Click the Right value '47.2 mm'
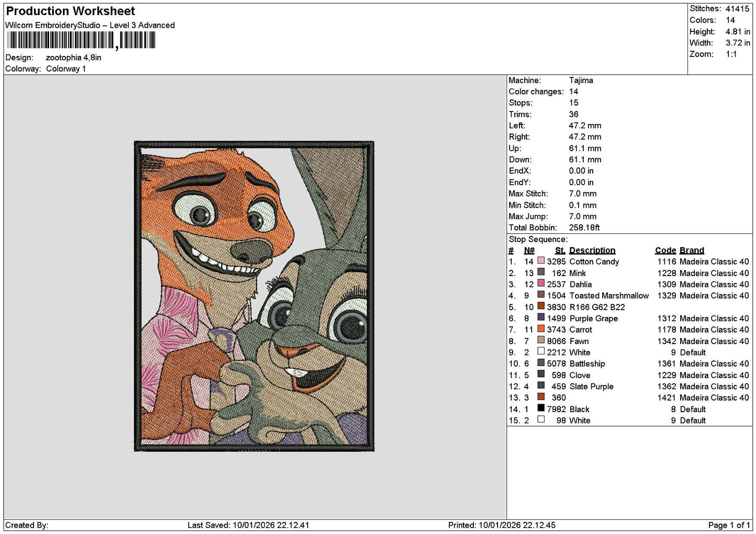 pyautogui.click(x=585, y=137)
